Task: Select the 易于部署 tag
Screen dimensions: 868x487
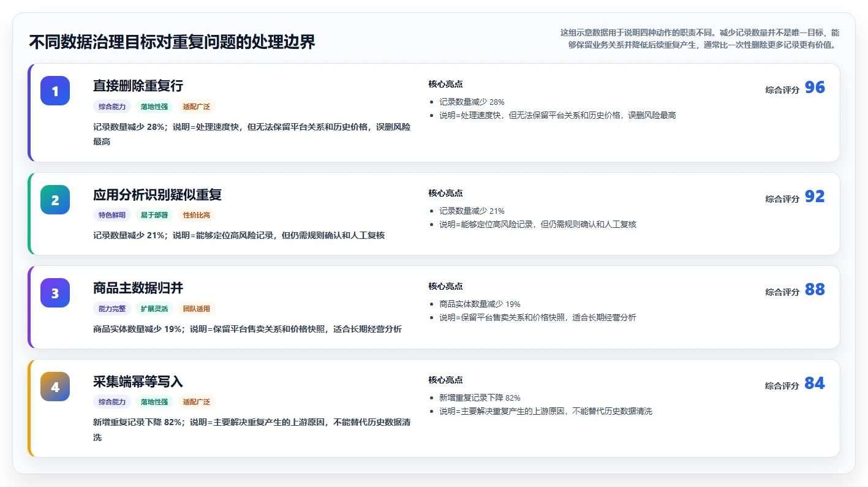Action: click(154, 215)
